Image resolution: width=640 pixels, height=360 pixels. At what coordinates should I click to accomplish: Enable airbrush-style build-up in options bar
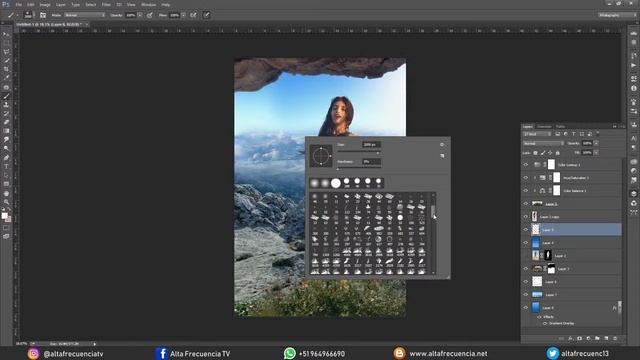coord(193,15)
